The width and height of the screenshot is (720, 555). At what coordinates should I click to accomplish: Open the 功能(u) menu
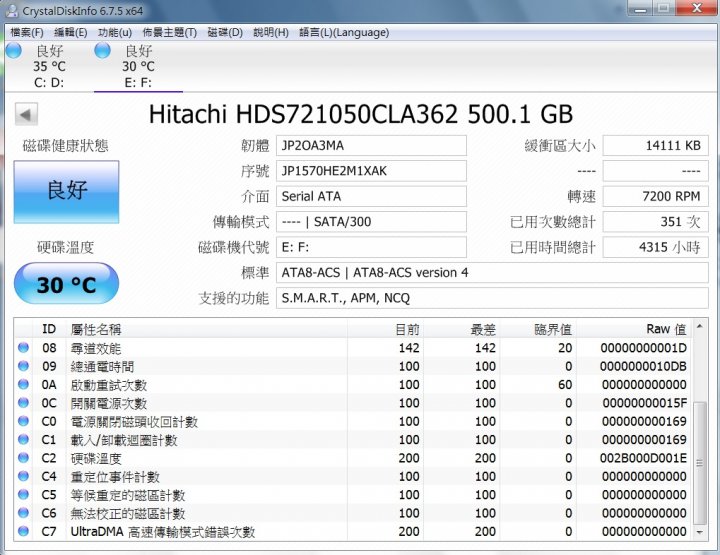tap(115, 33)
